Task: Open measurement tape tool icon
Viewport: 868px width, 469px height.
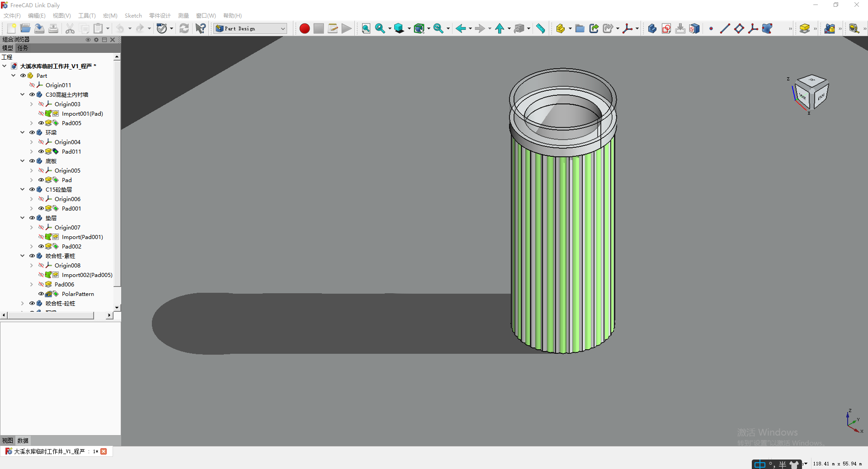Action: pyautogui.click(x=854, y=28)
